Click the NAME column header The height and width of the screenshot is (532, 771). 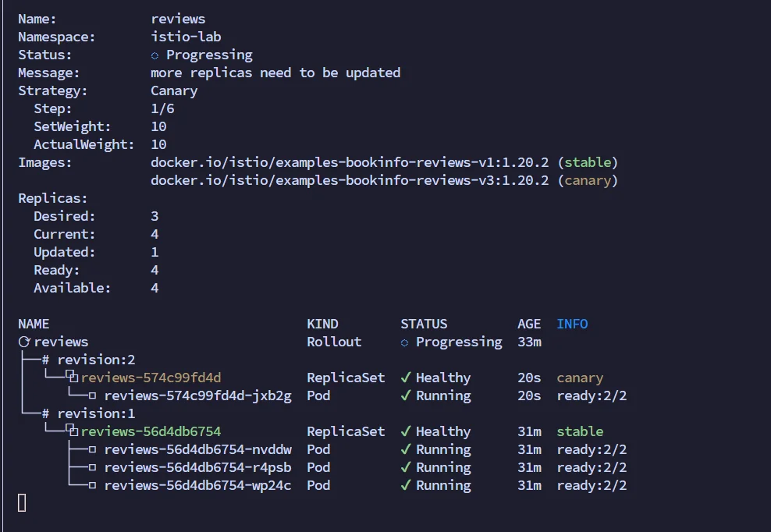34,324
